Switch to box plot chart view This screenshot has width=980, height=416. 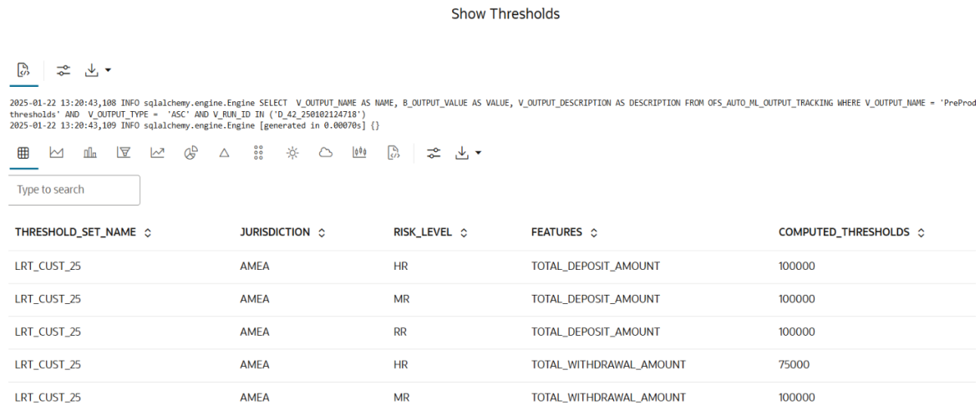(358, 152)
